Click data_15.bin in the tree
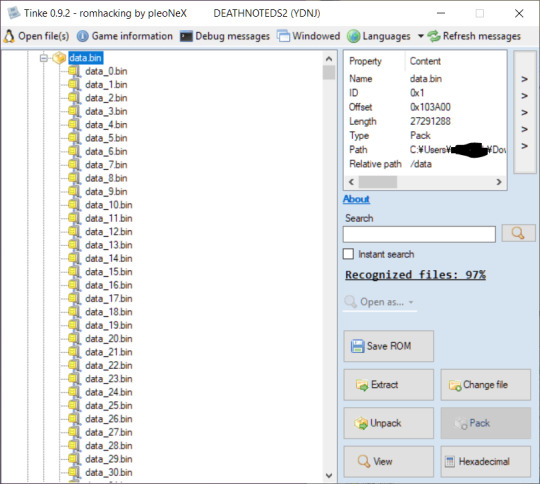Image resolution: width=540 pixels, height=484 pixels. (109, 272)
